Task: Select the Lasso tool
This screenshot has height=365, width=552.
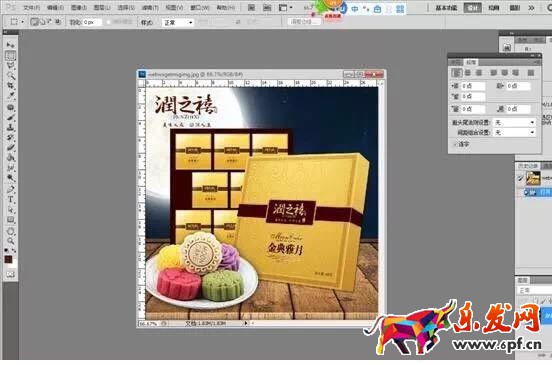Action: coord(11,65)
